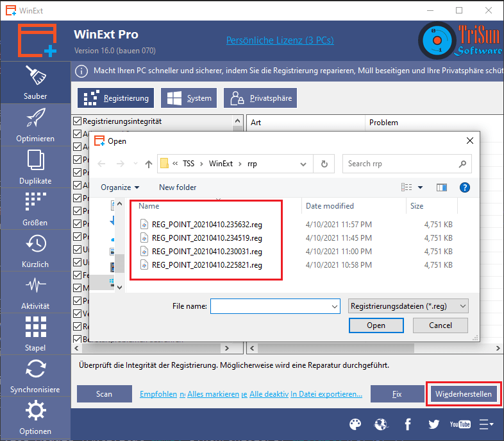Click the Open button in dialog
This screenshot has height=441, width=504.
coord(376,325)
